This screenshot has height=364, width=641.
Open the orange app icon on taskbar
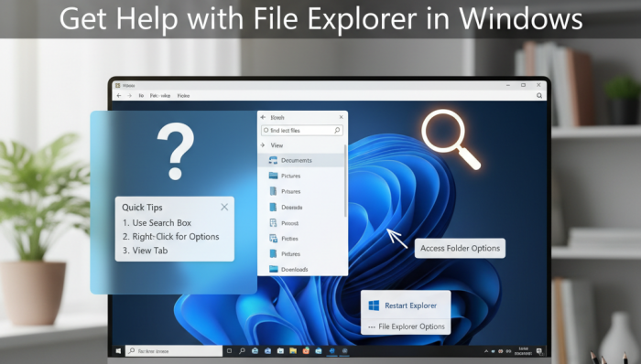(306, 351)
